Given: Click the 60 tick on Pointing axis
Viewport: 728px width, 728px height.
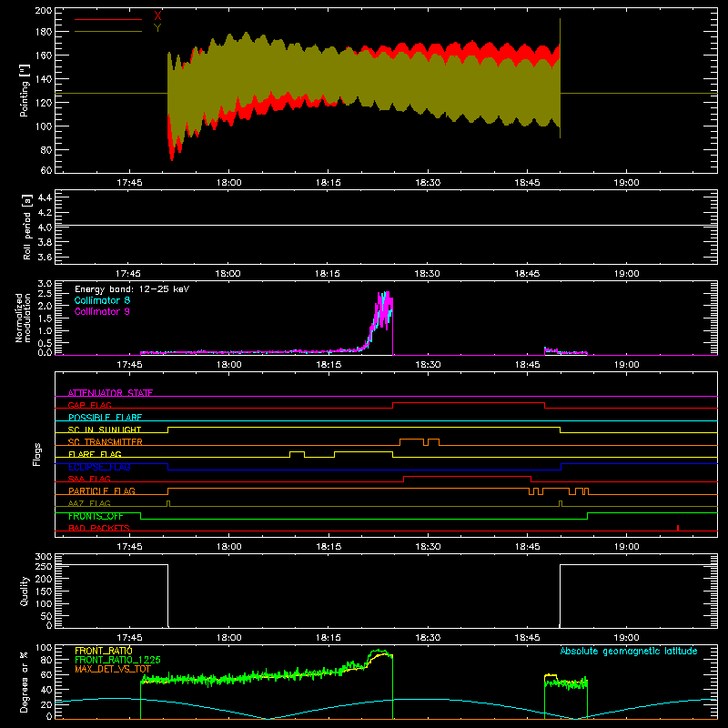Looking at the screenshot, I should (x=46, y=170).
